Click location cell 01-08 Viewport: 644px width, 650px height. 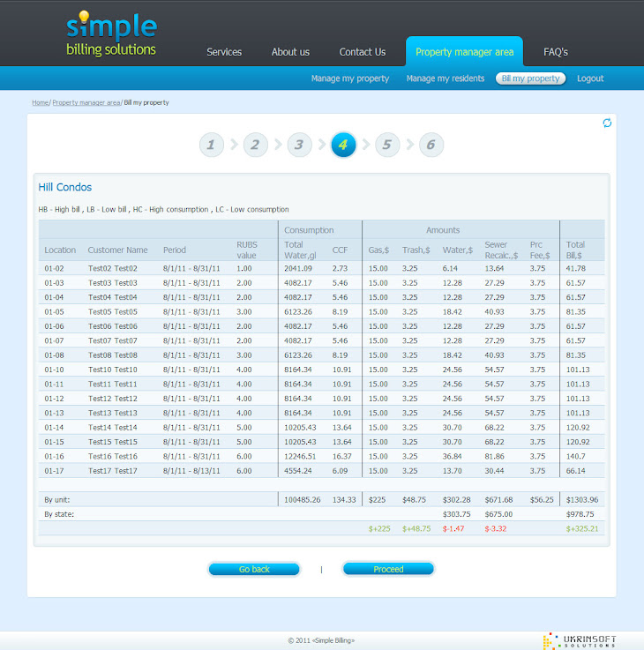pos(55,355)
